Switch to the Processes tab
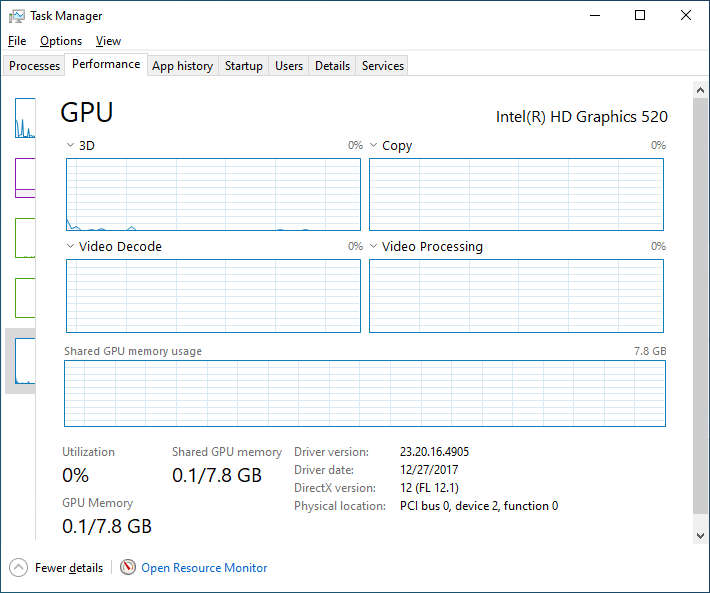 tap(35, 66)
